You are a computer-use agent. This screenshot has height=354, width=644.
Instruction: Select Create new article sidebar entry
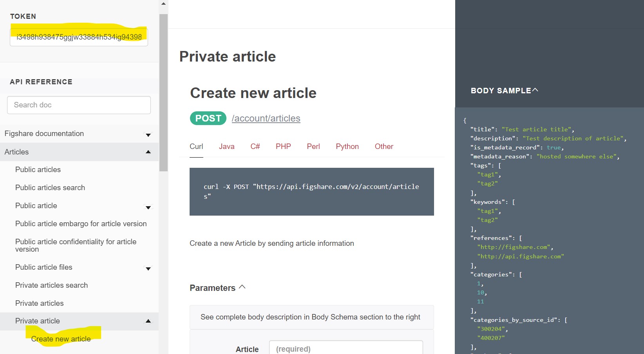pos(61,339)
